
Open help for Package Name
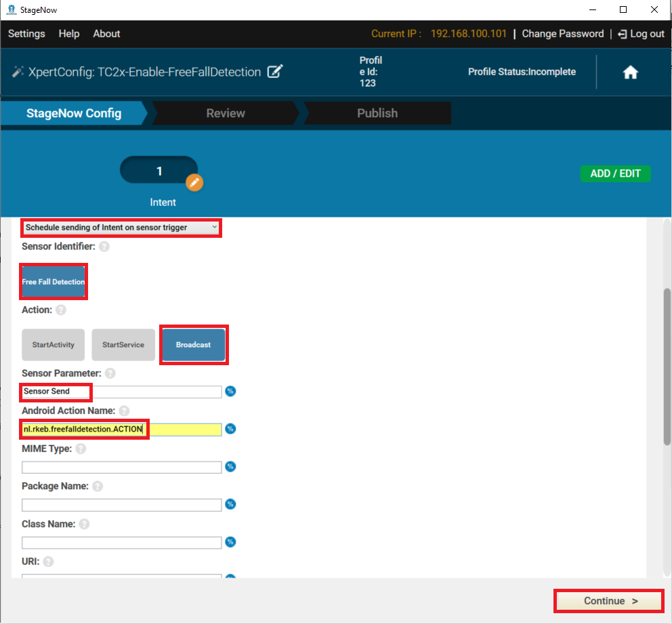[98, 486]
